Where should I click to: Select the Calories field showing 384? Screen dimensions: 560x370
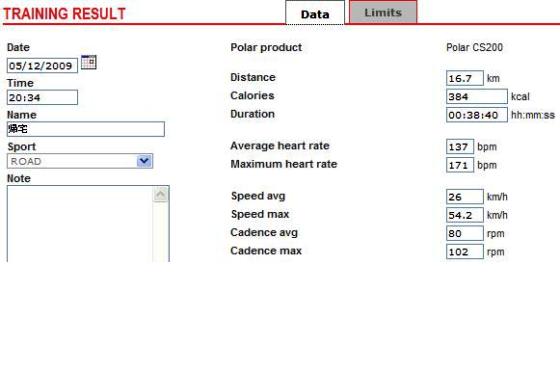coord(476,96)
